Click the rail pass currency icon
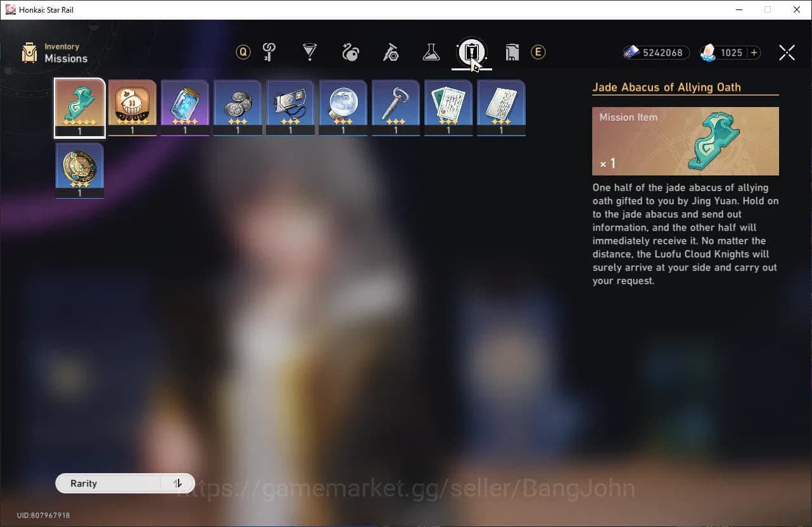The width and height of the screenshot is (812, 527). click(x=631, y=53)
